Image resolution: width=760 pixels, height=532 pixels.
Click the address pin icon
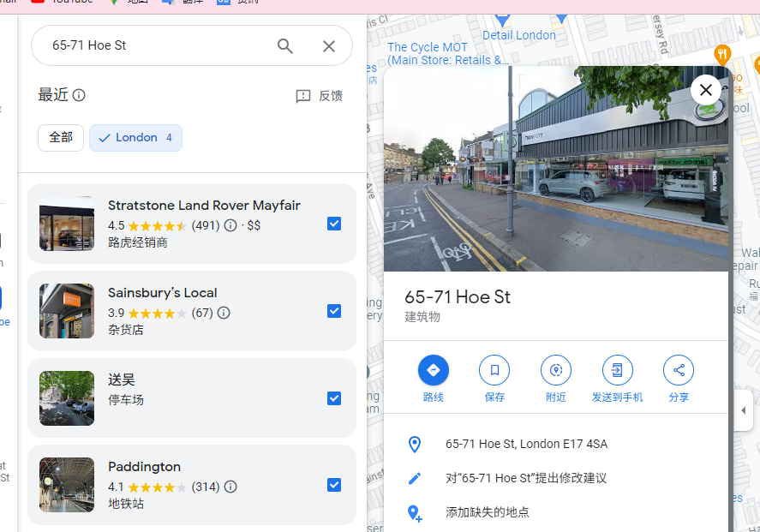pyautogui.click(x=415, y=445)
